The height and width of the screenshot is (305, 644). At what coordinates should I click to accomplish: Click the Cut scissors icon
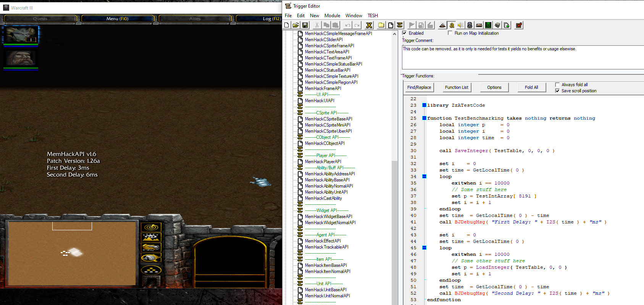point(317,25)
